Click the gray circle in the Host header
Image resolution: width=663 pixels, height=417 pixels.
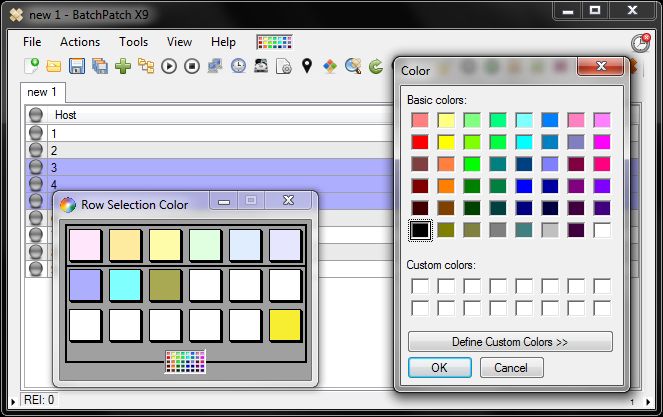tap(36, 115)
